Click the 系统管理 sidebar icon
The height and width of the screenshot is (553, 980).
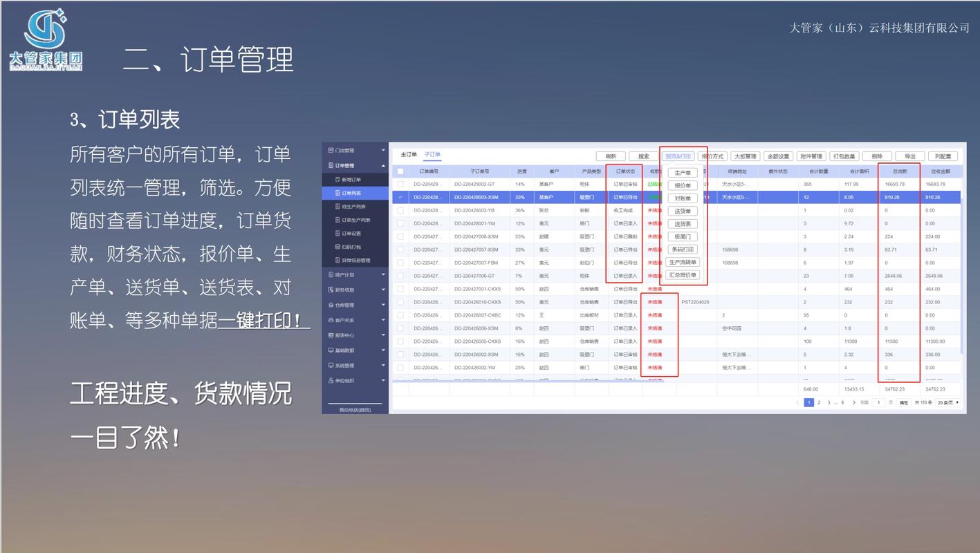tap(331, 366)
